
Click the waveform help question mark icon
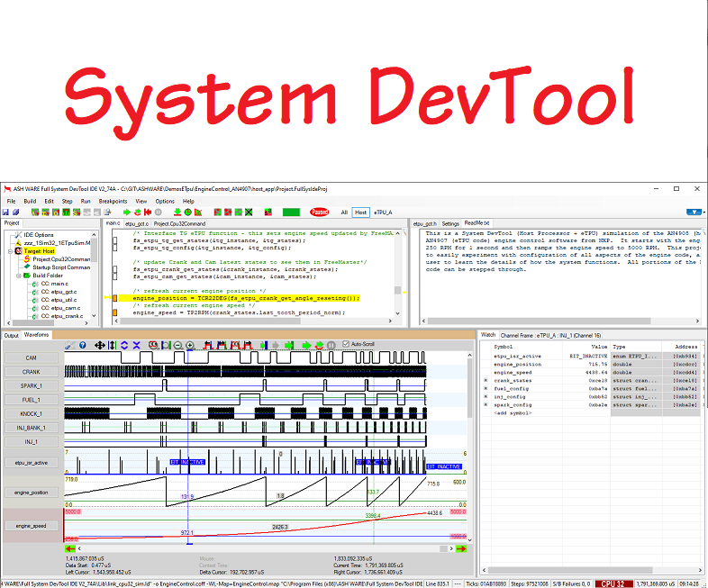83,345
